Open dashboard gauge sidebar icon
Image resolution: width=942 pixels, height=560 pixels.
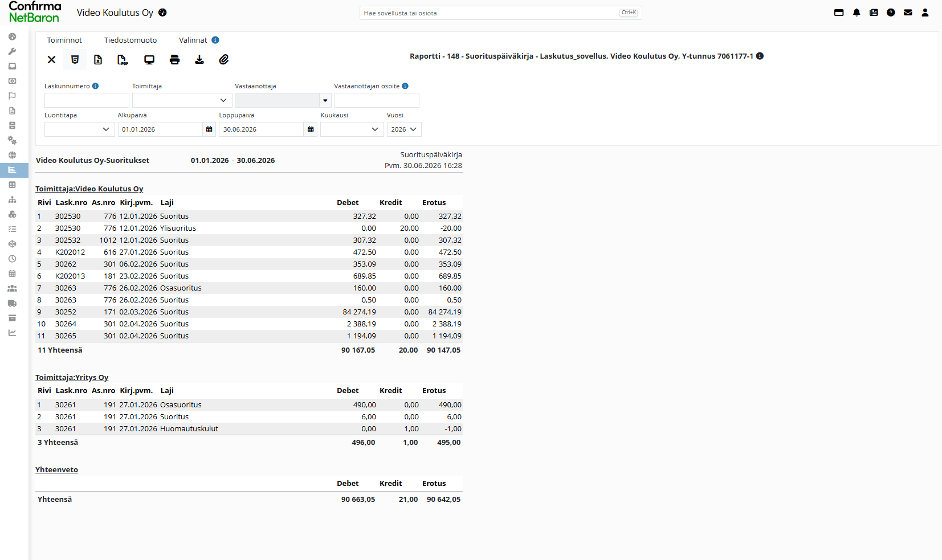(12, 36)
